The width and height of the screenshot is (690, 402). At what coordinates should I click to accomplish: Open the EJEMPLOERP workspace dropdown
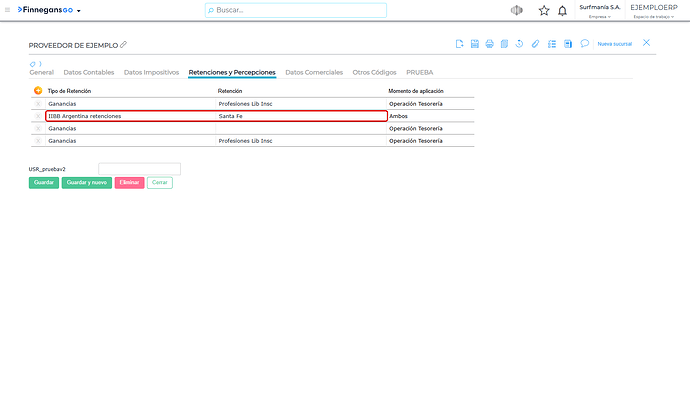click(654, 11)
